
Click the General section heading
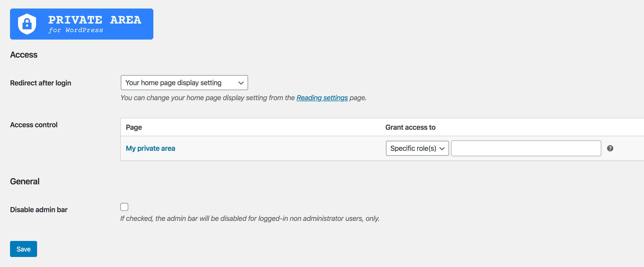pos(25,181)
